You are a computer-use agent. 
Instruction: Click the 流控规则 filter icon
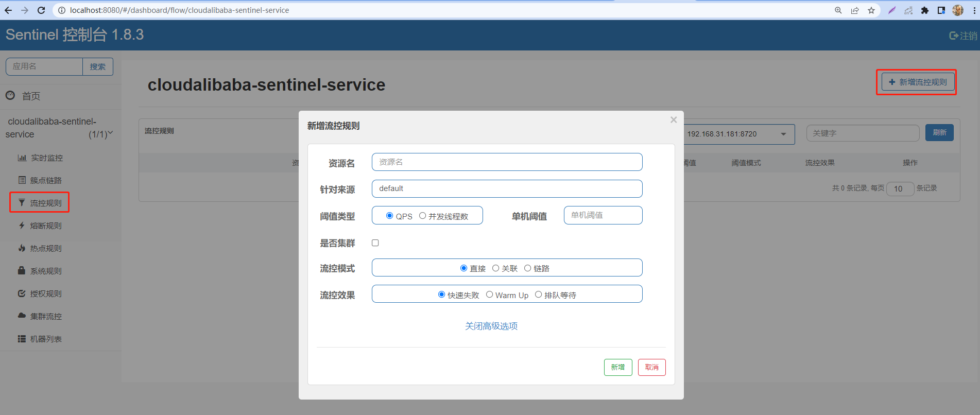tap(22, 203)
